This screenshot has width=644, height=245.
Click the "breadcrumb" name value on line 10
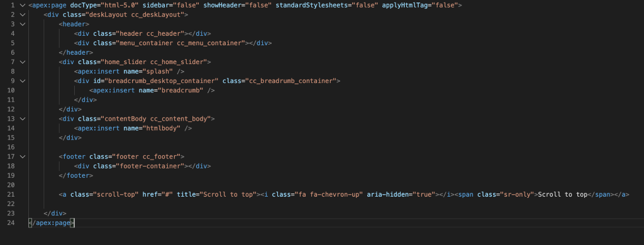180,90
